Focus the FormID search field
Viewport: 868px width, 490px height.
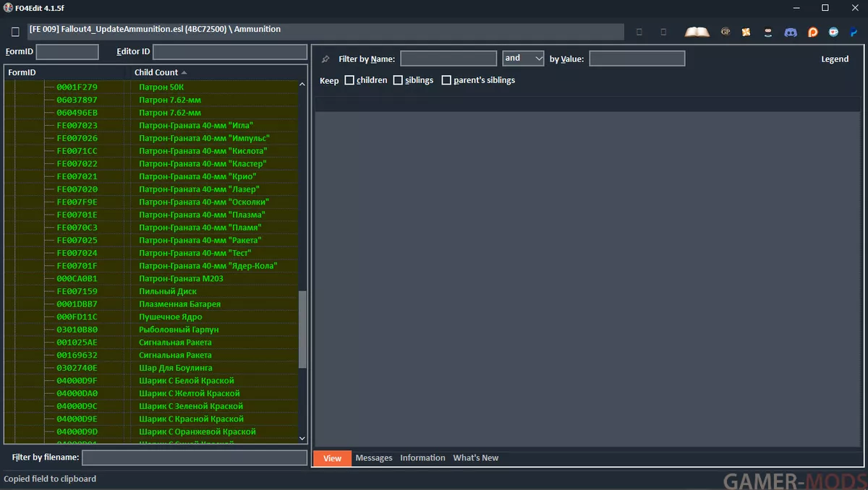pos(67,52)
